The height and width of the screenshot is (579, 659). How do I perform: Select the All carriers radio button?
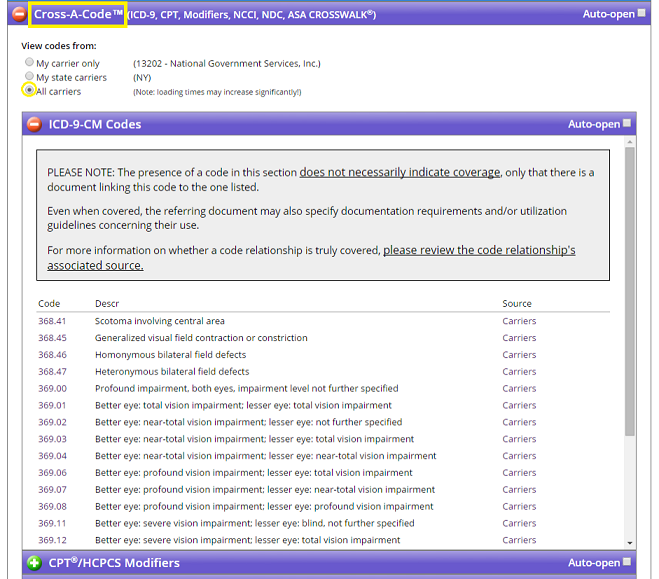pyautogui.click(x=29, y=90)
